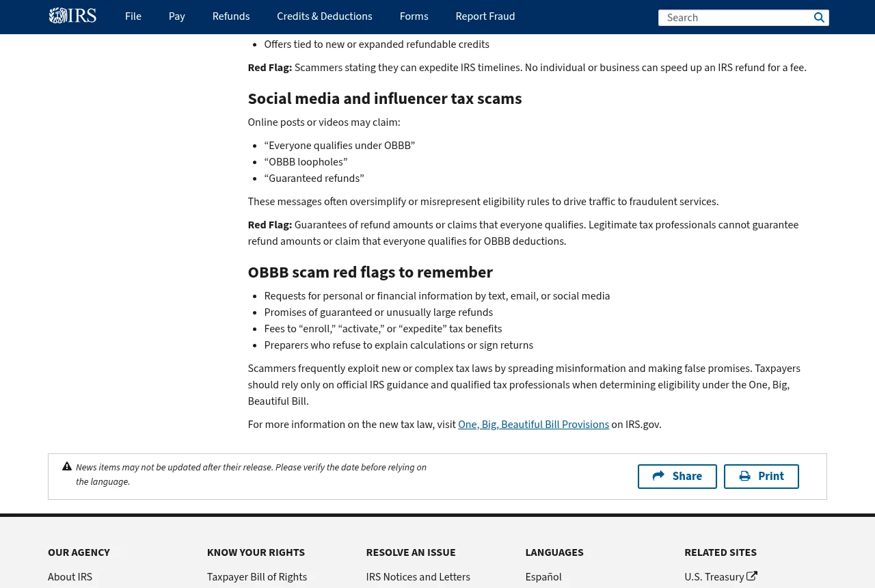
Task: Open the Forms menu
Action: point(414,16)
